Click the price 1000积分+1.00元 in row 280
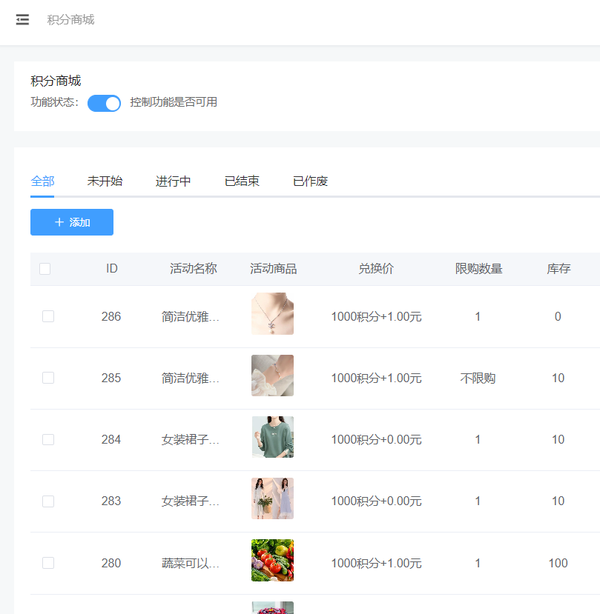This screenshot has width=600, height=614. click(x=376, y=563)
